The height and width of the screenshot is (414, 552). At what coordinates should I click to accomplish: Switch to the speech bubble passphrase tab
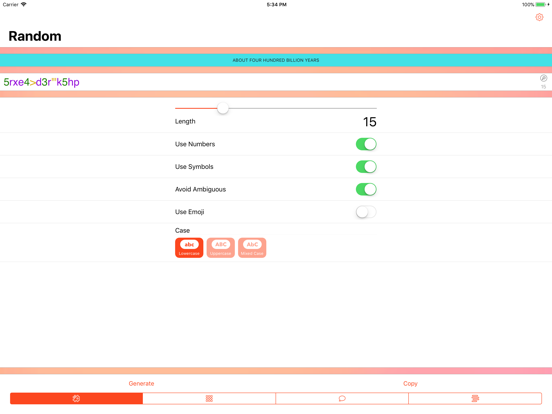342,398
